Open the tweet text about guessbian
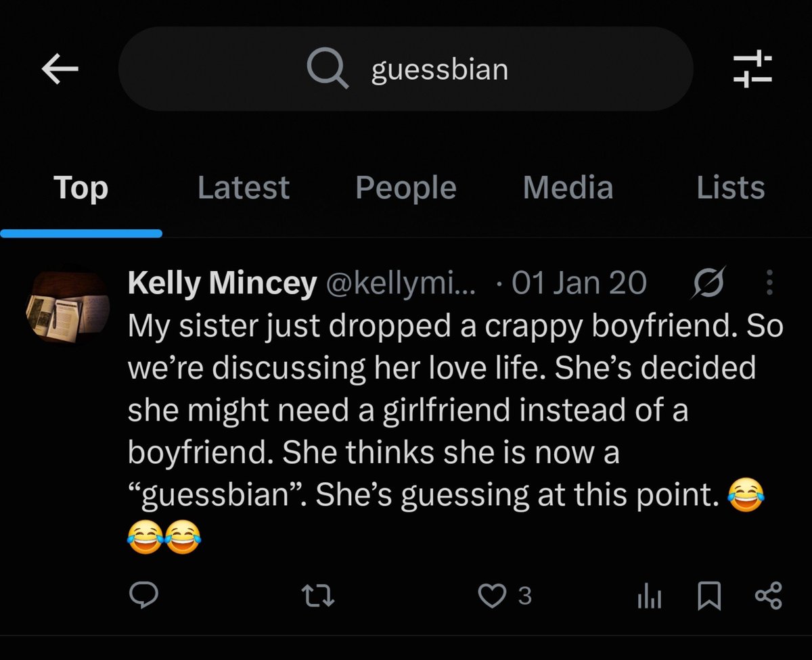The width and height of the screenshot is (812, 660). pos(456,433)
